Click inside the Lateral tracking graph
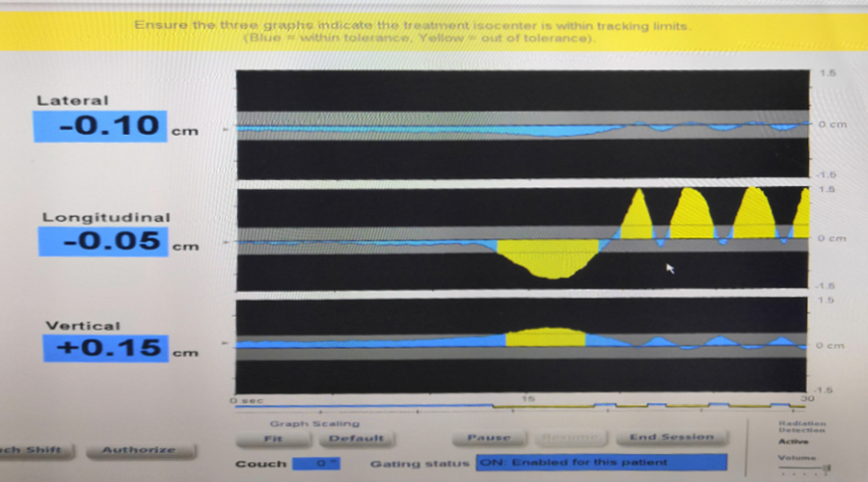This screenshot has width=868, height=482. [521, 125]
